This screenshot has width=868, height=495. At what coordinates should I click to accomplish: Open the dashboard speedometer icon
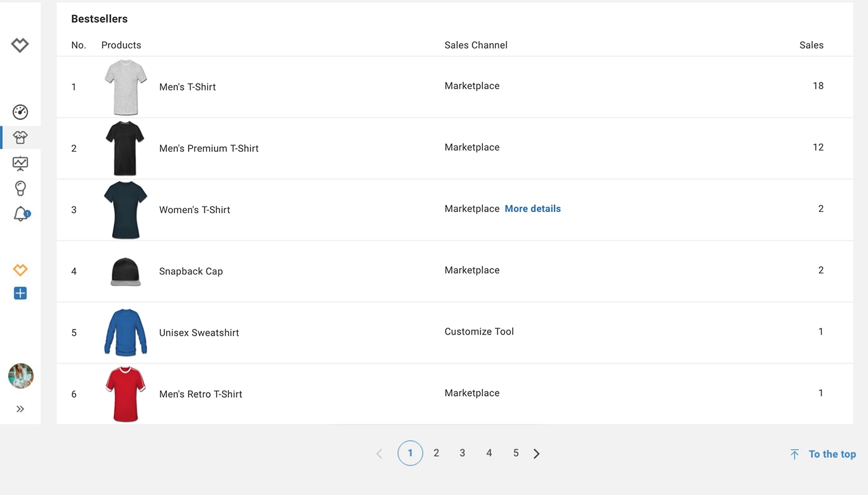[20, 112]
